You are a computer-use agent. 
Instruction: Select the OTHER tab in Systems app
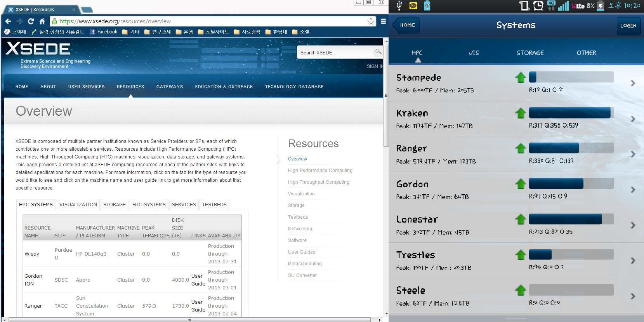click(x=586, y=52)
